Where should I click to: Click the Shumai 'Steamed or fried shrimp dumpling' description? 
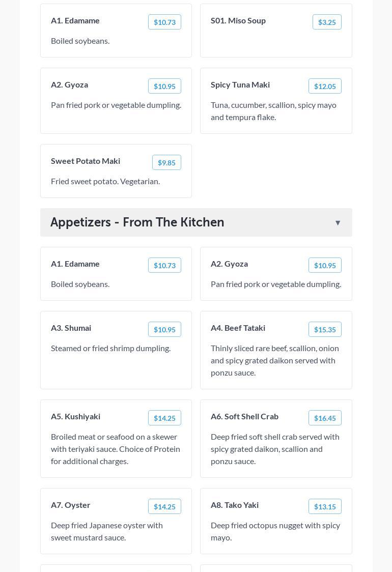point(110,348)
